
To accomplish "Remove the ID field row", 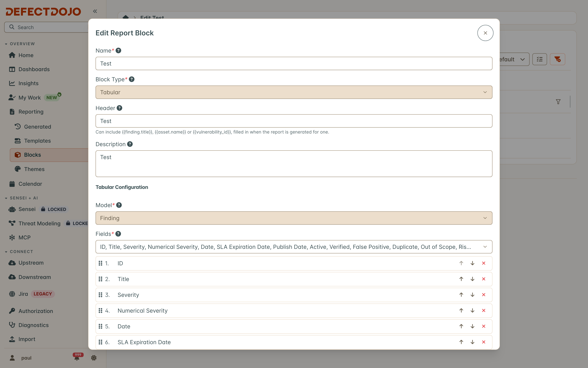I will point(484,263).
